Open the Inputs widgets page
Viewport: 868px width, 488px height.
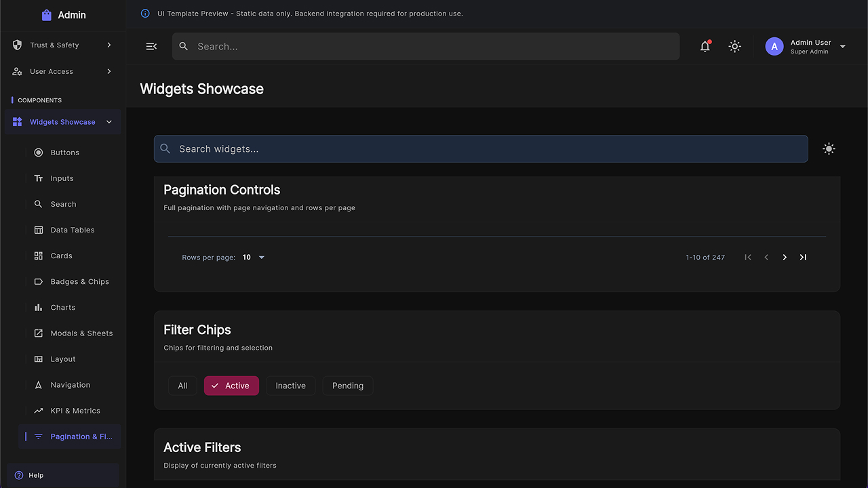[71, 178]
